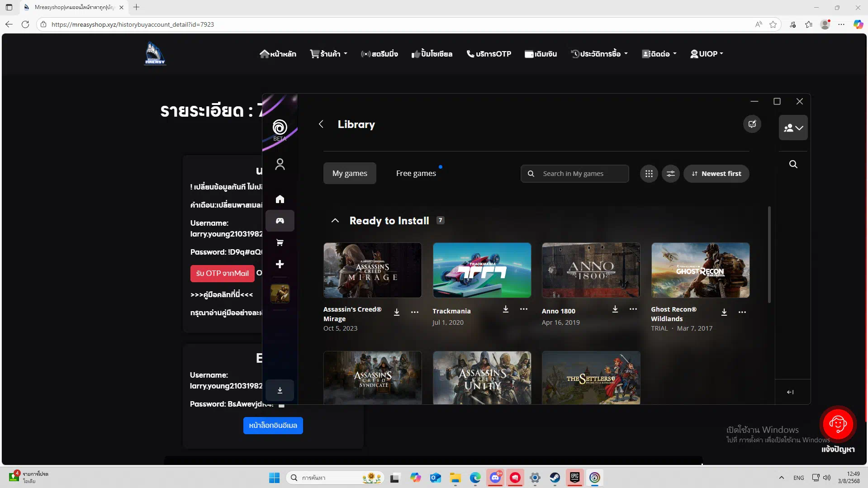Expand the ติดต่อ contact dropdown

click(x=659, y=54)
